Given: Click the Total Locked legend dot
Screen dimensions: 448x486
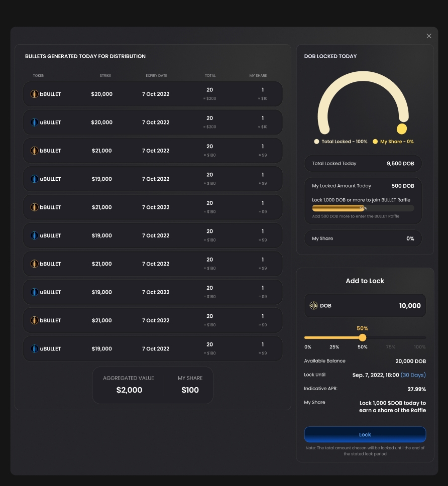Looking at the screenshot, I should 316,142.
